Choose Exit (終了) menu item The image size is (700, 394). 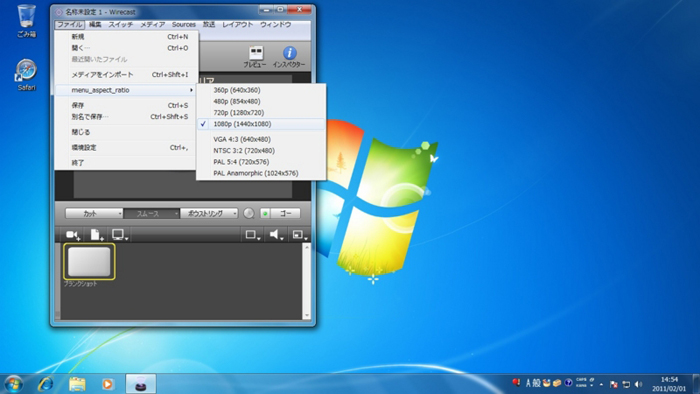point(125,163)
